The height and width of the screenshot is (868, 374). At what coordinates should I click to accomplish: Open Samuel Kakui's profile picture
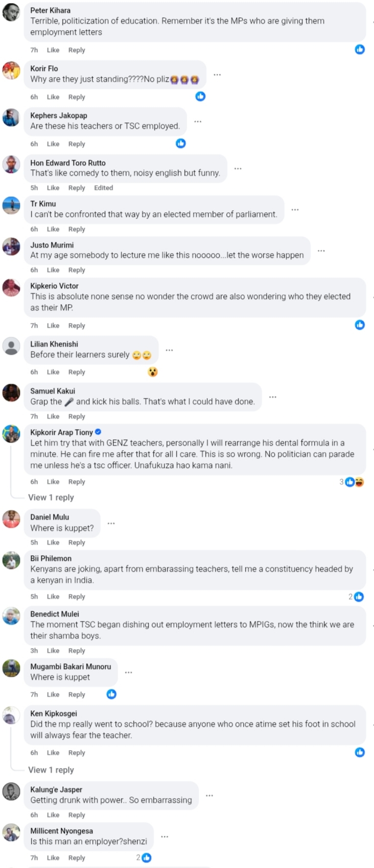pos(11,393)
